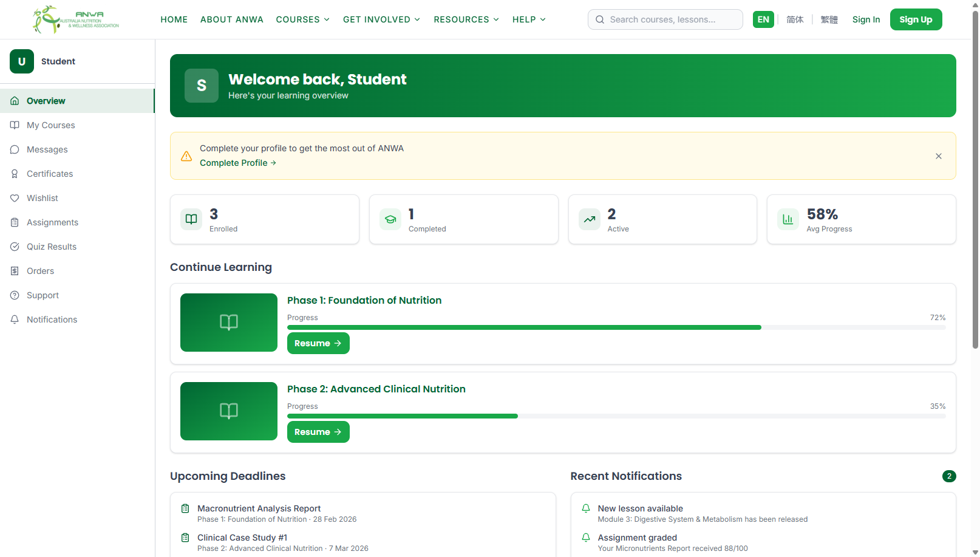Click the Complete Profile link

point(238,163)
